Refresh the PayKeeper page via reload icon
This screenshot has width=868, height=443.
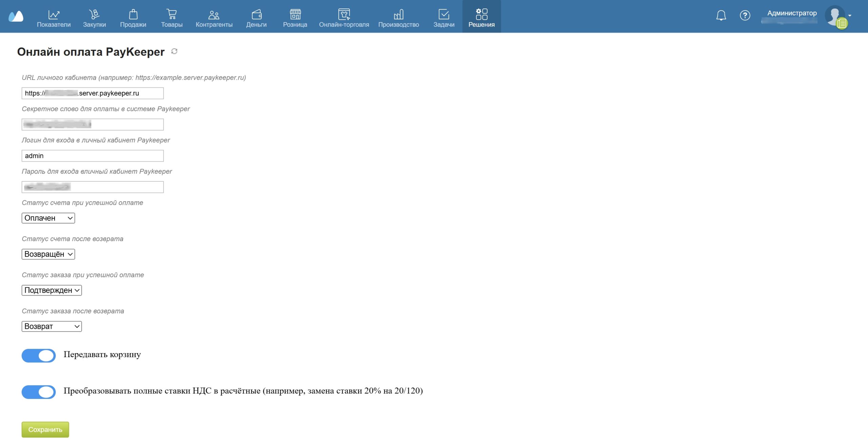point(174,51)
